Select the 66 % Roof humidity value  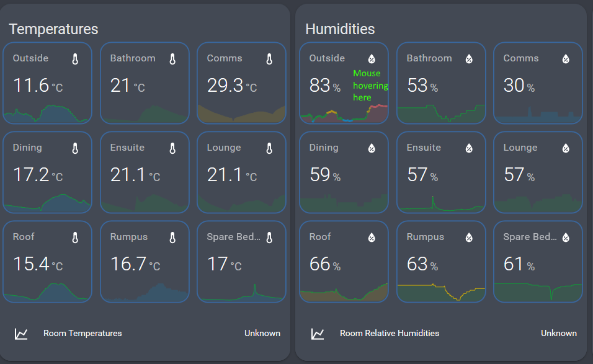coord(325,264)
